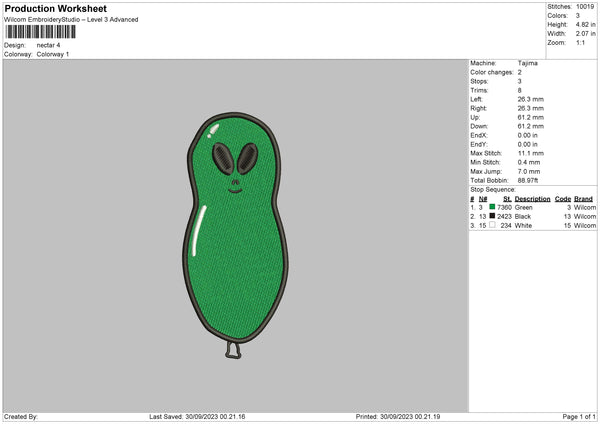Image resolution: width=600 pixels, height=424 pixels.
Task: Click the 'Description' column header
Action: pyautogui.click(x=532, y=199)
